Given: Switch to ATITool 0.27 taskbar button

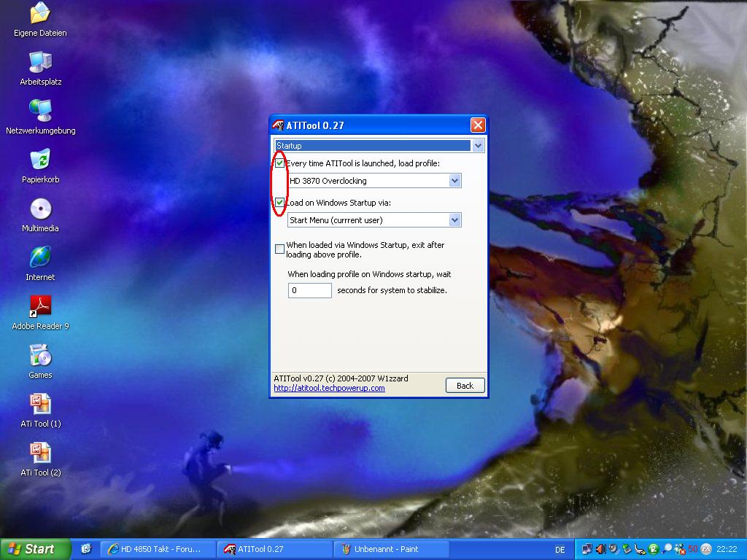Looking at the screenshot, I should [x=275, y=549].
